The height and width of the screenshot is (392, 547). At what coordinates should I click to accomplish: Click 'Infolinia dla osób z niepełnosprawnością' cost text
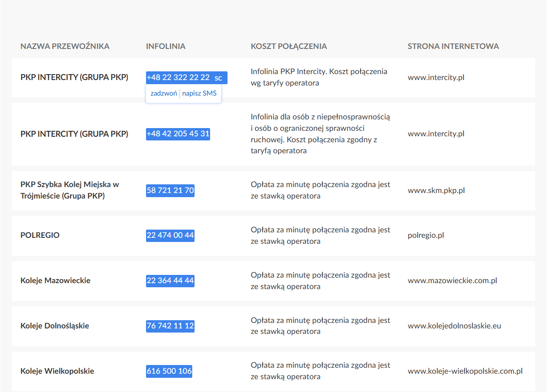pos(320,134)
